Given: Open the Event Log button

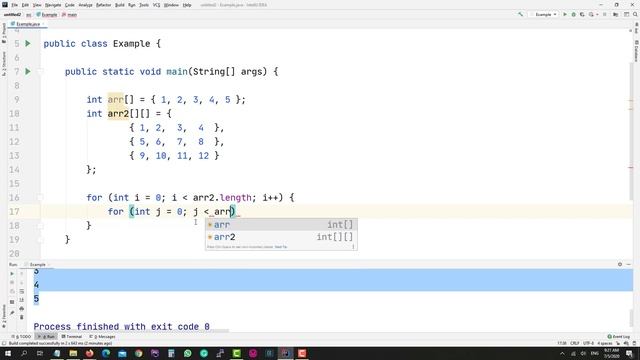Looking at the screenshot, I should 618,337.
